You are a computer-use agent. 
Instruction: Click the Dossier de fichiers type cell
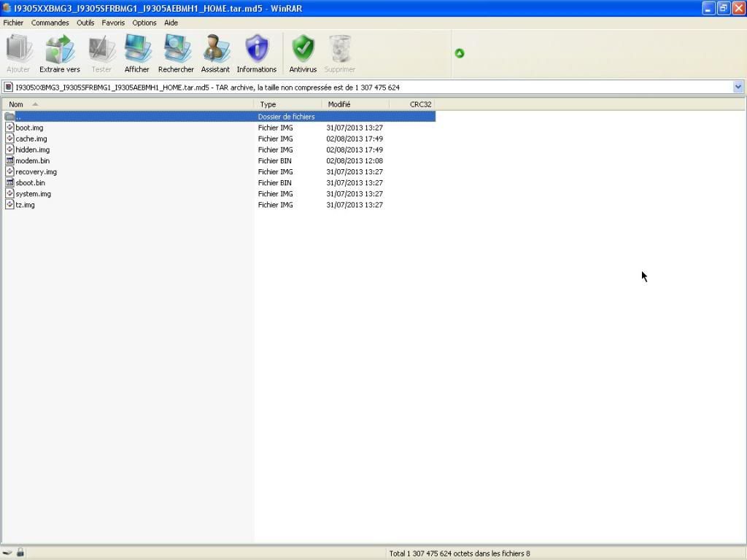286,117
